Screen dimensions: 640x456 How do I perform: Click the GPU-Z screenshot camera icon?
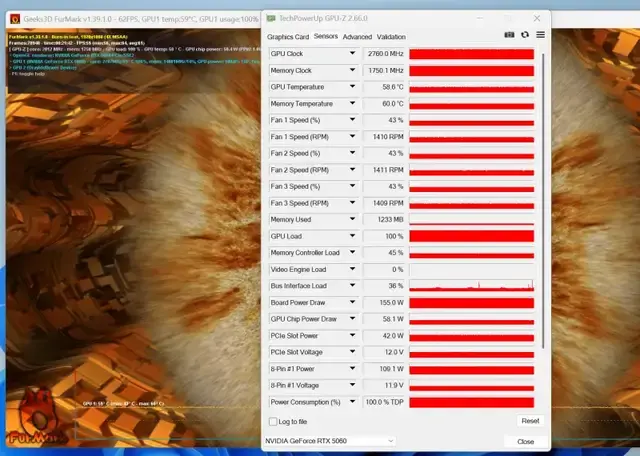pos(509,35)
